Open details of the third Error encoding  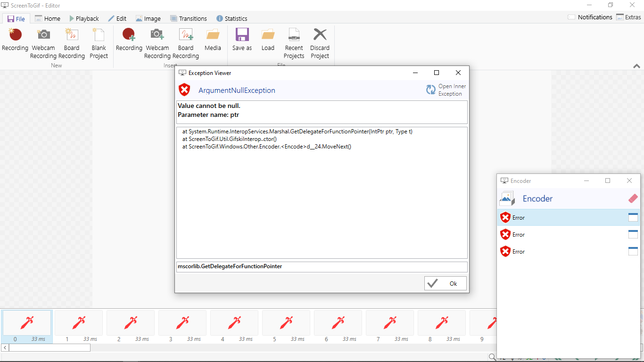pos(633,251)
